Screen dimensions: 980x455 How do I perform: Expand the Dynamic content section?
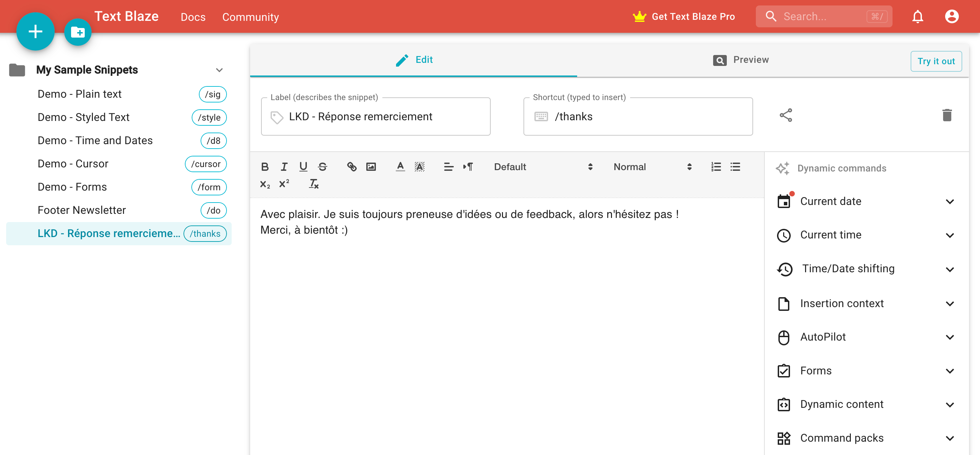coord(950,404)
